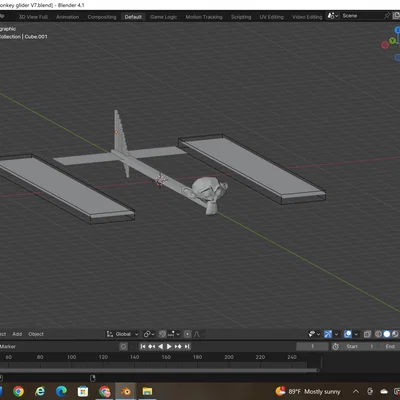
Task: Jump to the first frame
Action: [x=143, y=347]
